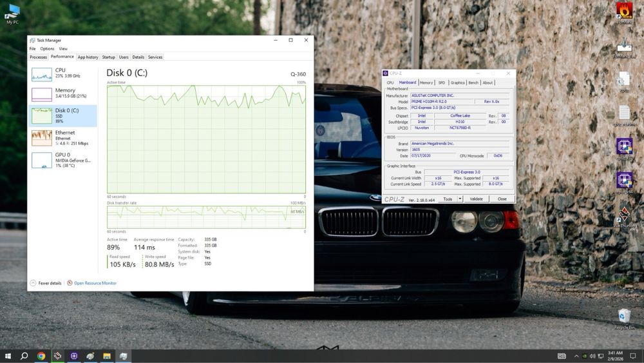Select GPU 0 in Task Manager sidebar
This screenshot has width=644, height=363.
(x=63, y=160)
